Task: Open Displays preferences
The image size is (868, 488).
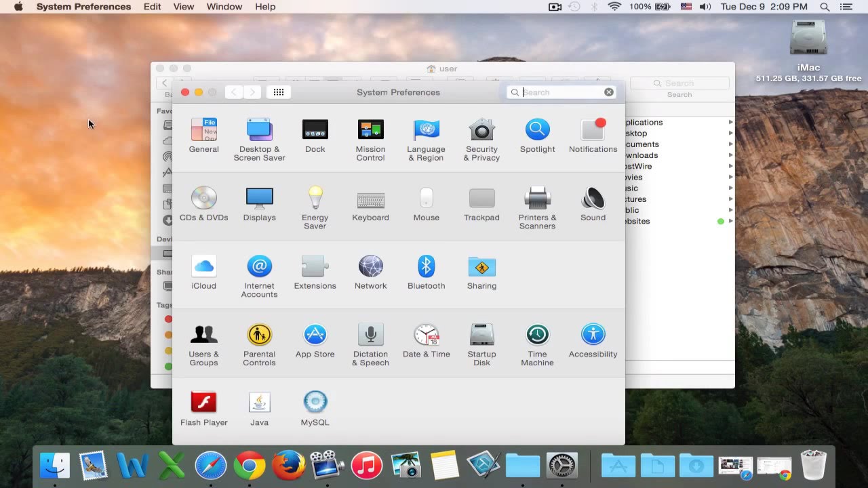Action: [x=259, y=204]
